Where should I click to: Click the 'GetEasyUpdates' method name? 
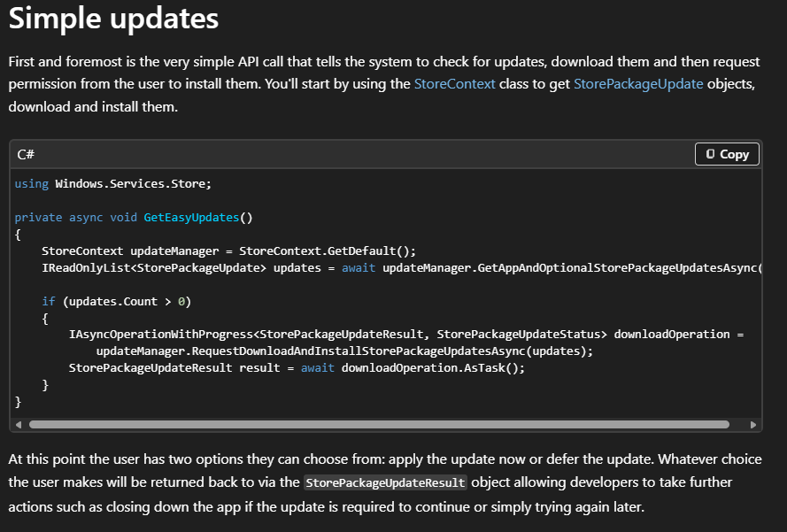[x=191, y=218]
